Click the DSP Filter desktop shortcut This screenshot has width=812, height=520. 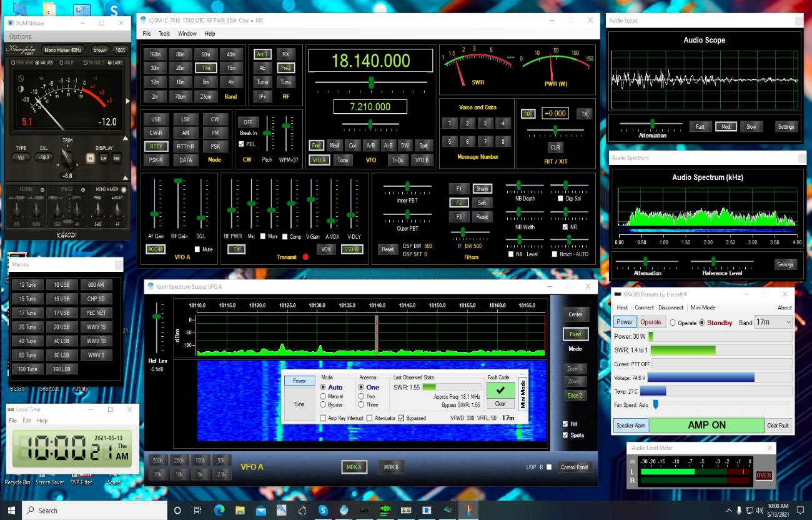point(81,482)
